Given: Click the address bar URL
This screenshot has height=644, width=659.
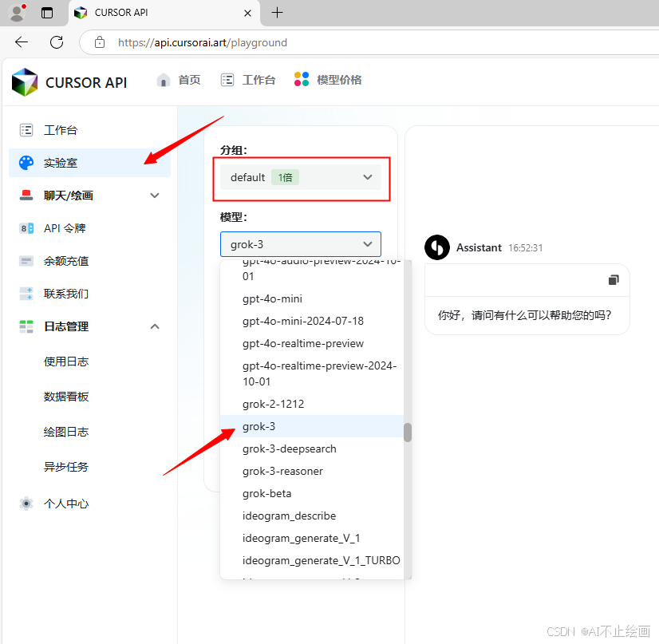Looking at the screenshot, I should pyautogui.click(x=202, y=42).
